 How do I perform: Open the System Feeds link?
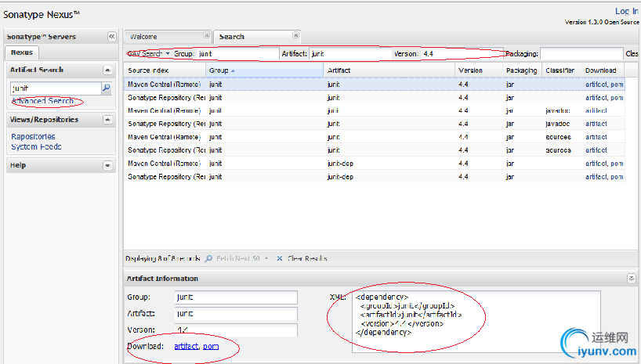(x=36, y=146)
